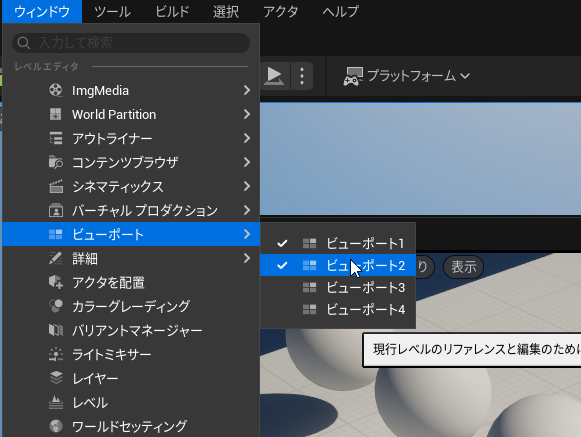Click the バーチャル プロダクション icon
Image resolution: width=581 pixels, height=437 pixels.
point(56,210)
